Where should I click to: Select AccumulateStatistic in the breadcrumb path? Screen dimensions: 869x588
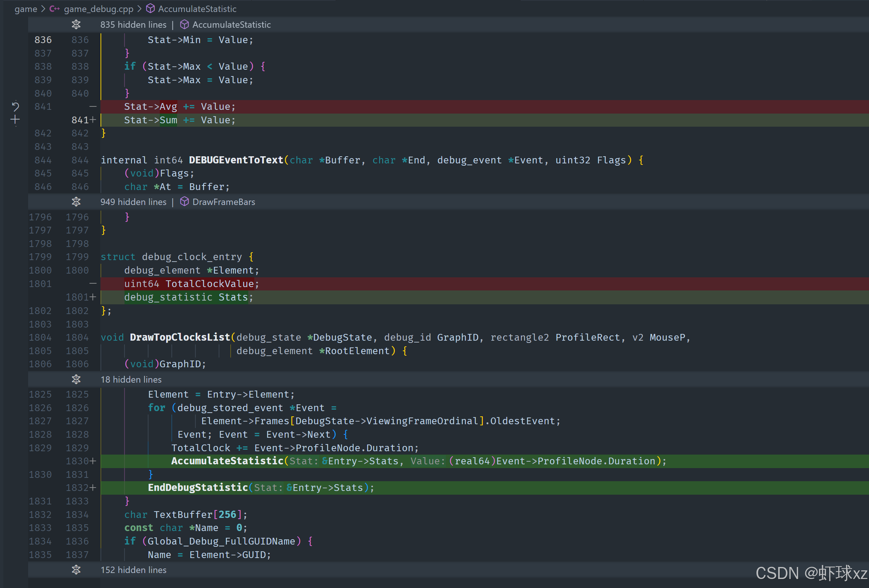197,9
